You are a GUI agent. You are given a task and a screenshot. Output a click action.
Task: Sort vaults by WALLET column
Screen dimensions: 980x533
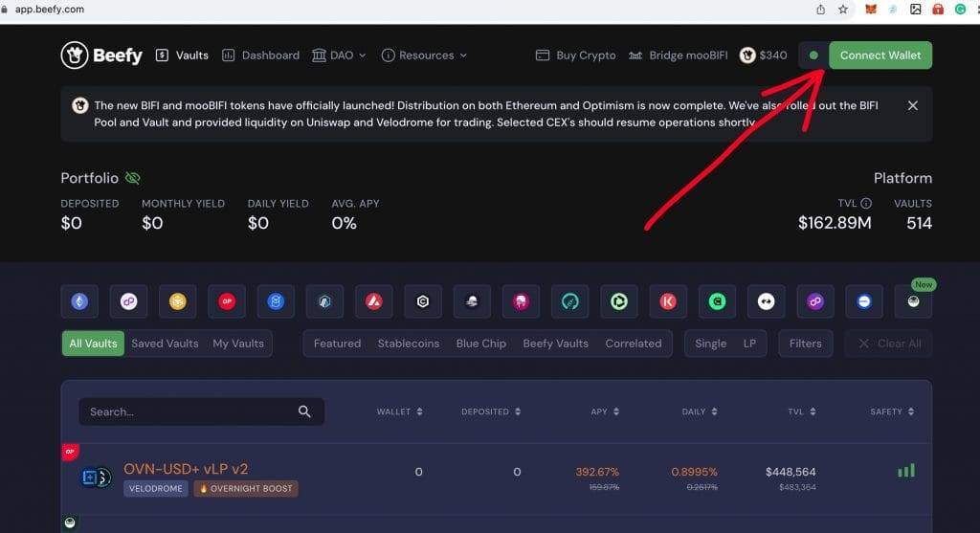pyautogui.click(x=399, y=411)
